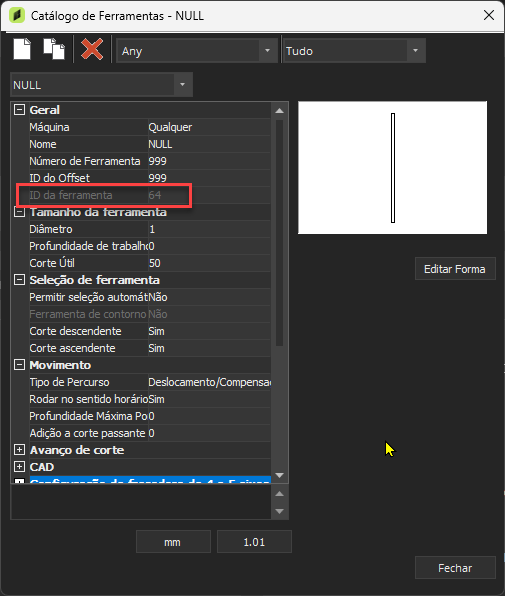Viewport: 505px width, 596px height.
Task: Click the Avanço de corte heading text
Action: 77,450
